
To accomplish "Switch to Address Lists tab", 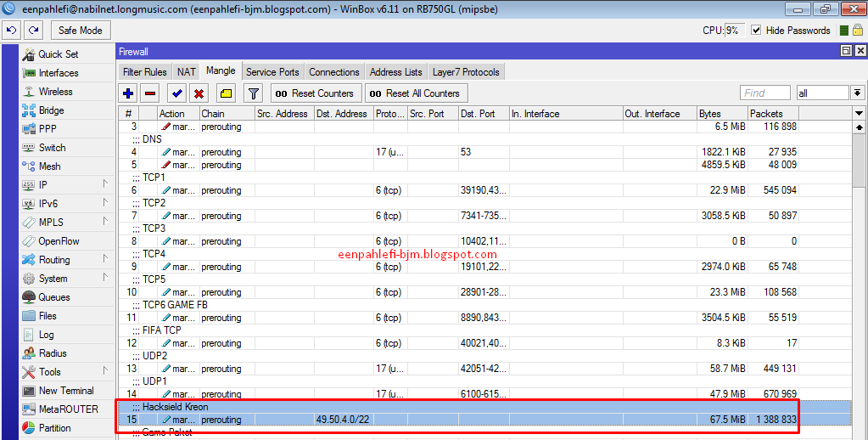I will coord(395,72).
